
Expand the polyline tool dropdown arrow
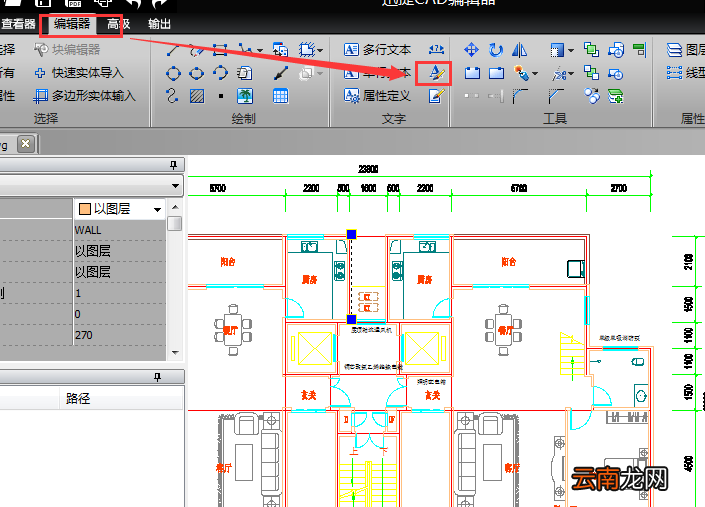coord(260,50)
